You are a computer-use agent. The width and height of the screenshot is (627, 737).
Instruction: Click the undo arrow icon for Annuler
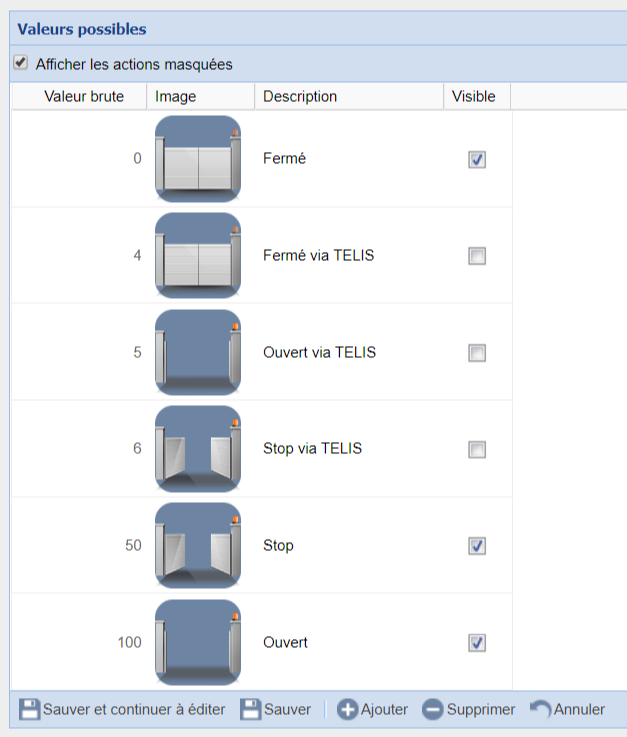click(540, 708)
